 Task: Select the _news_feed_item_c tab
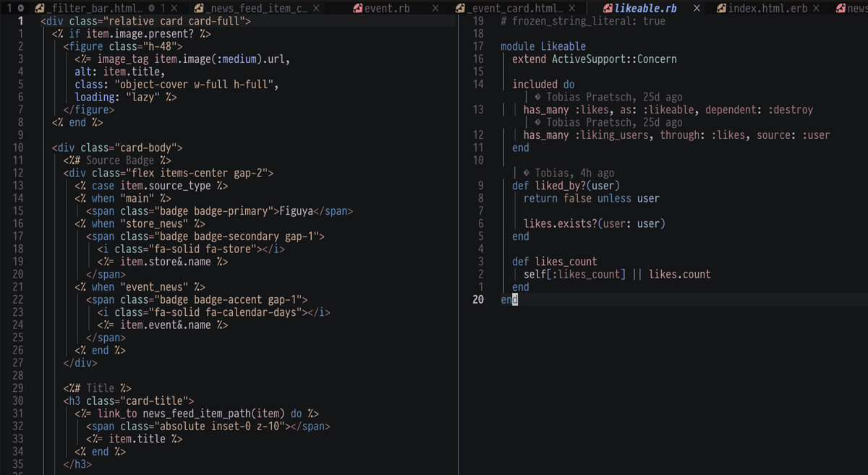pos(257,8)
